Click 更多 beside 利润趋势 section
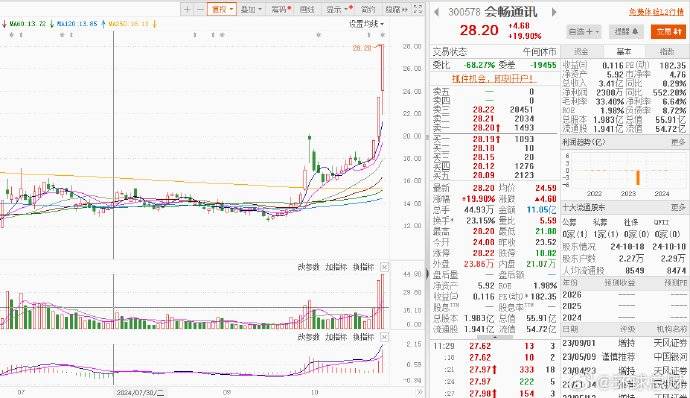Viewport: 690px width, 398px height. click(678, 142)
